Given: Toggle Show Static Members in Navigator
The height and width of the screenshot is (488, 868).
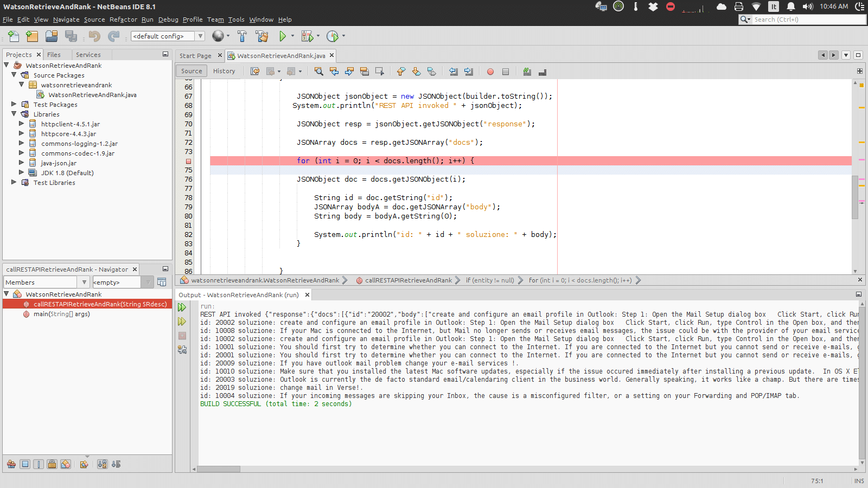Looking at the screenshot, I should [39, 464].
